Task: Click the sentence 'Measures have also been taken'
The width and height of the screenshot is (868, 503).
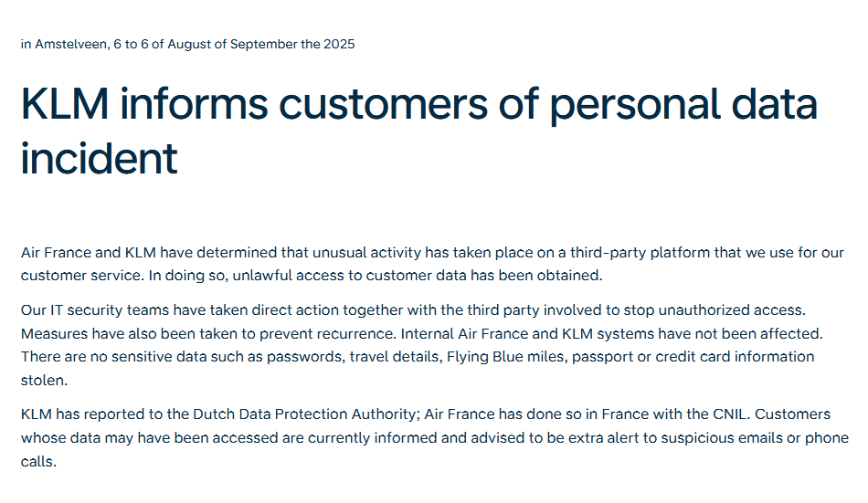Action: (x=208, y=334)
